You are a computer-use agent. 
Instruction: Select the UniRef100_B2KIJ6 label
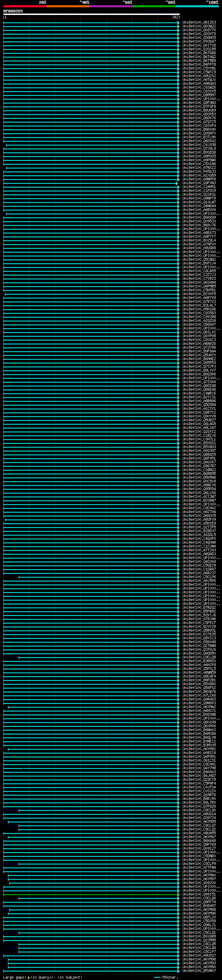[x=199, y=615]
